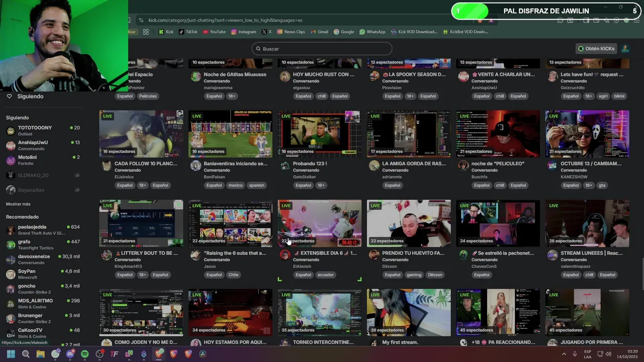Click the Windows Start button

tap(11, 354)
